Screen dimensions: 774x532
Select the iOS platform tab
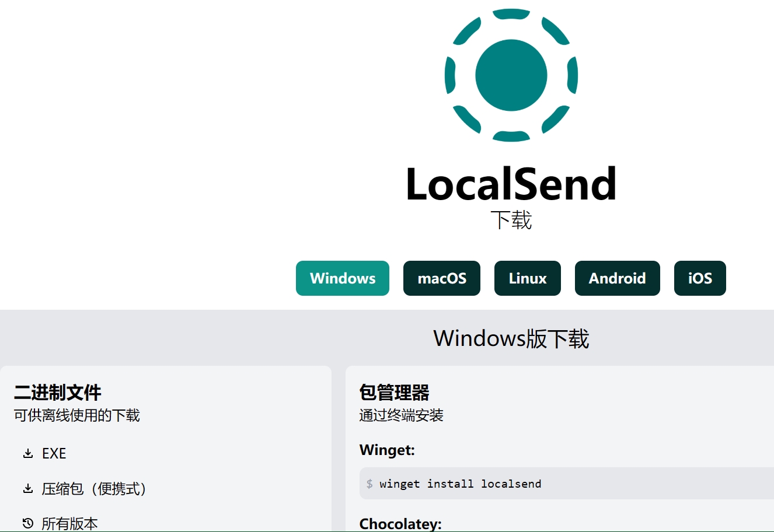pyautogui.click(x=700, y=278)
